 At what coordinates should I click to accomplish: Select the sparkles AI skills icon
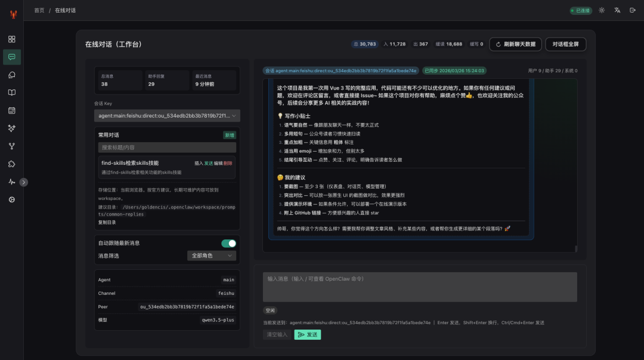(x=12, y=128)
